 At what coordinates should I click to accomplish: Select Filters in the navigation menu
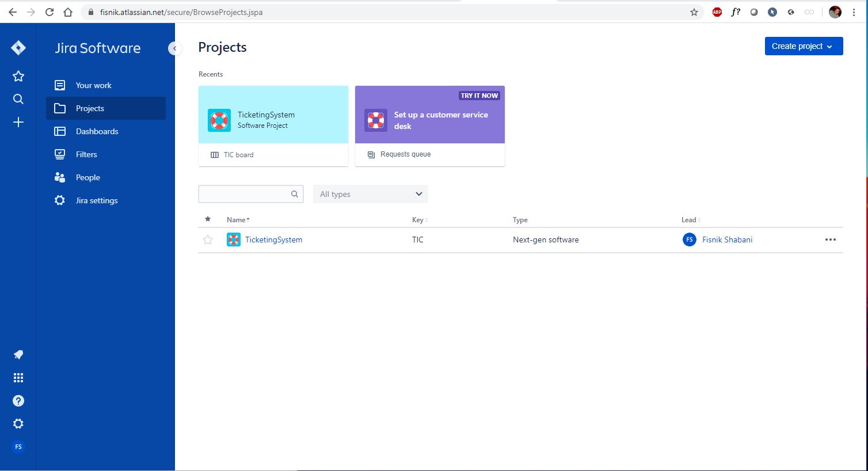pos(86,154)
